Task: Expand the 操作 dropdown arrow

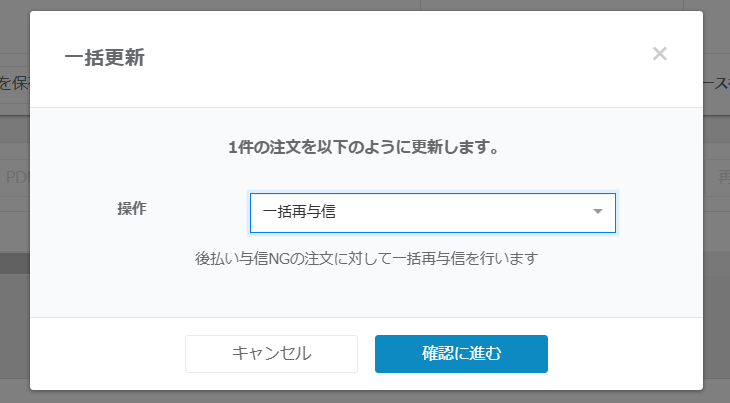Action: coord(597,212)
